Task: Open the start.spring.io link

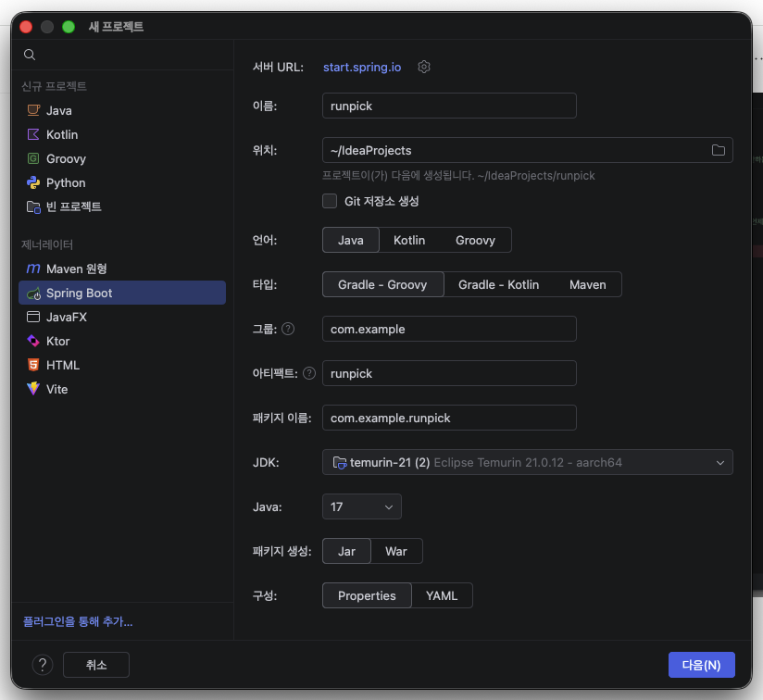Action: (x=362, y=68)
